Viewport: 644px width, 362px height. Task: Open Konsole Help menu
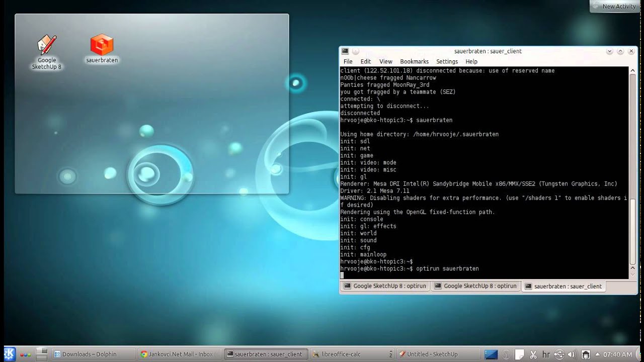(471, 61)
